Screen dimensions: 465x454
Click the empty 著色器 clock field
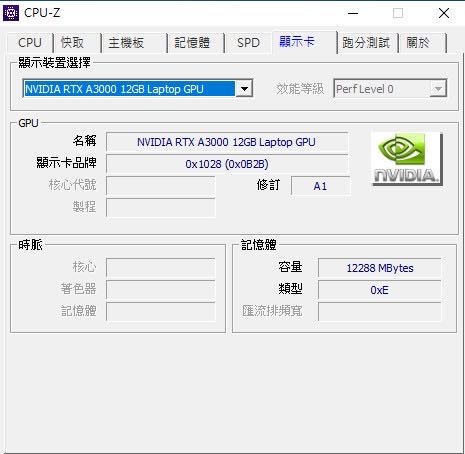pos(161,289)
